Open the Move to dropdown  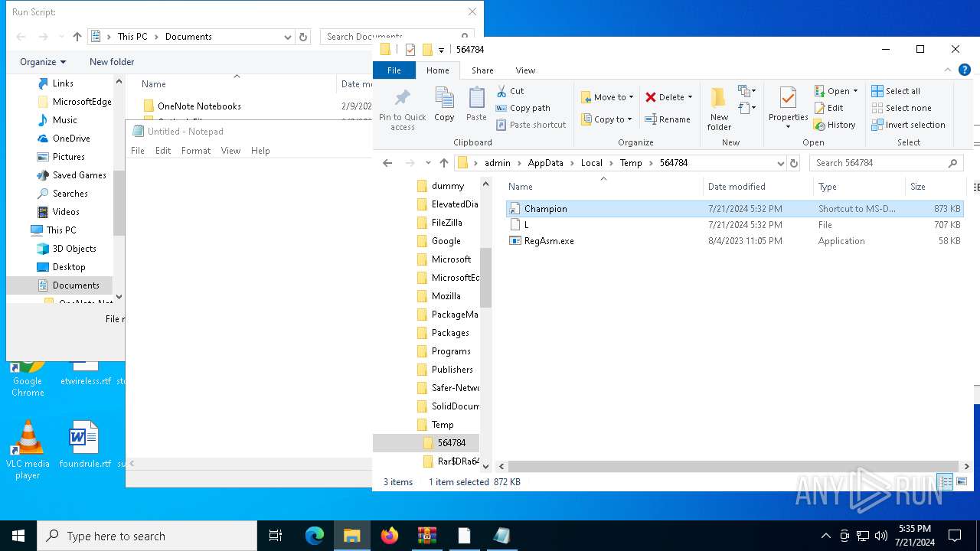(607, 97)
